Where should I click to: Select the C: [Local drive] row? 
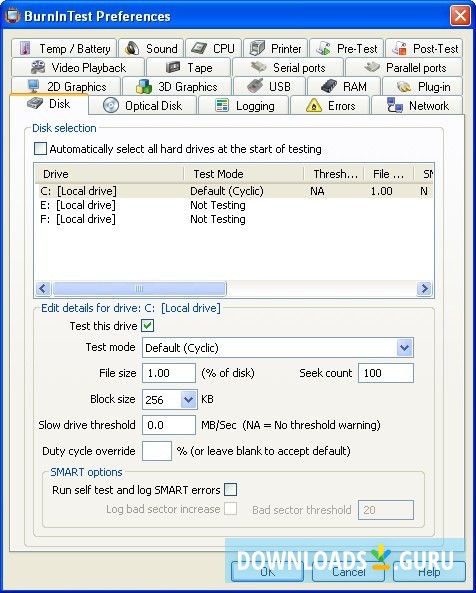[234, 191]
